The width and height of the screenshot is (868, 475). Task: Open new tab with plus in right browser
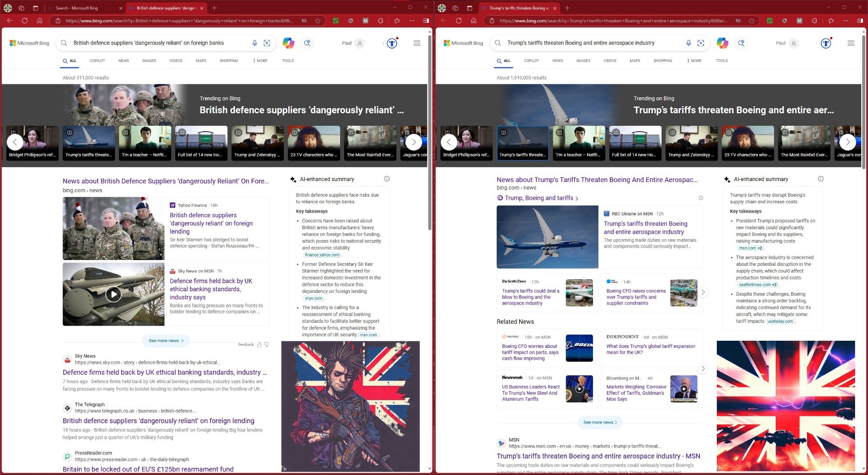(567, 8)
